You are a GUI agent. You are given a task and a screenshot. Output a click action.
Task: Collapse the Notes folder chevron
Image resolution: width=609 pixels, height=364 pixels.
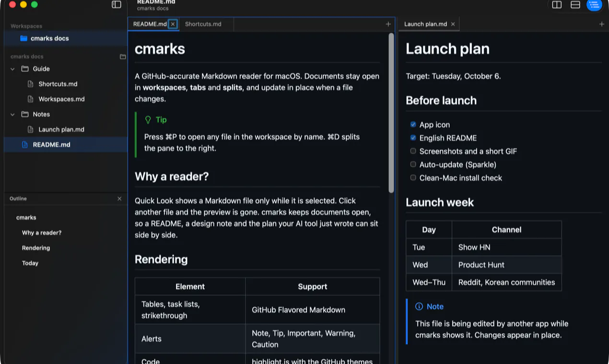coord(12,114)
